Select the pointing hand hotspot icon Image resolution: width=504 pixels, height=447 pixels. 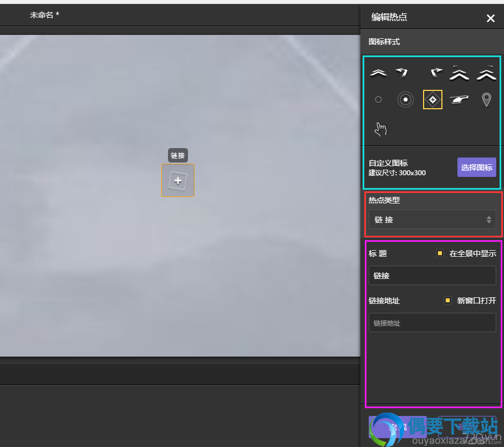[x=380, y=129]
